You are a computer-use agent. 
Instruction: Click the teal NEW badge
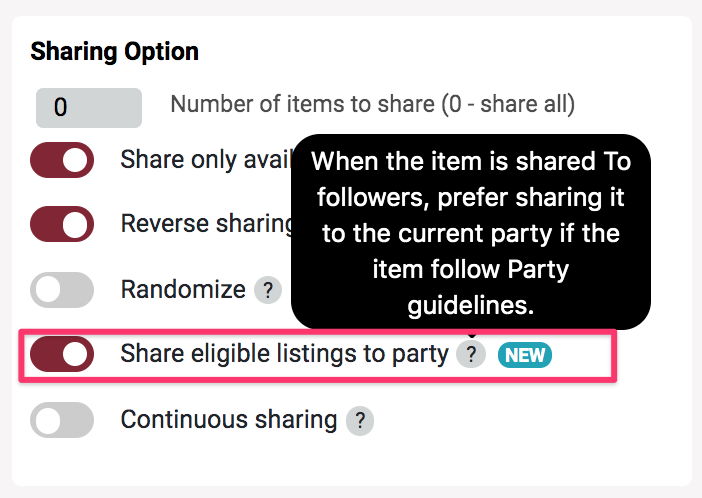(524, 354)
